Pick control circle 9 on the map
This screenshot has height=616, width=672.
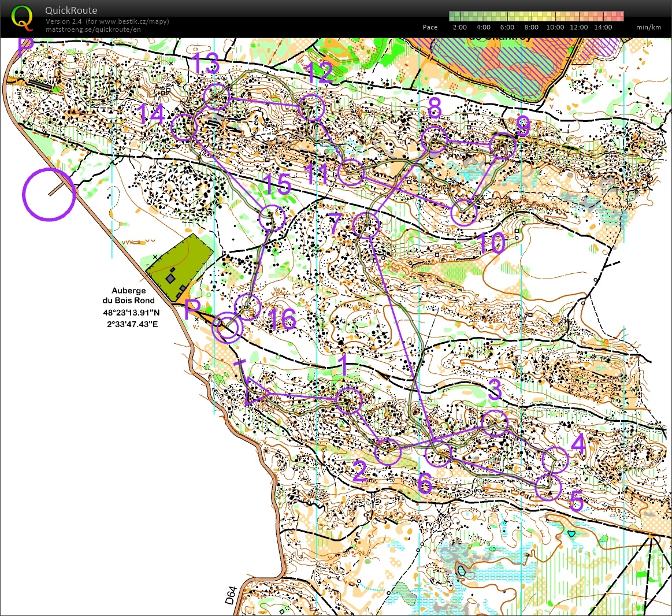503,146
